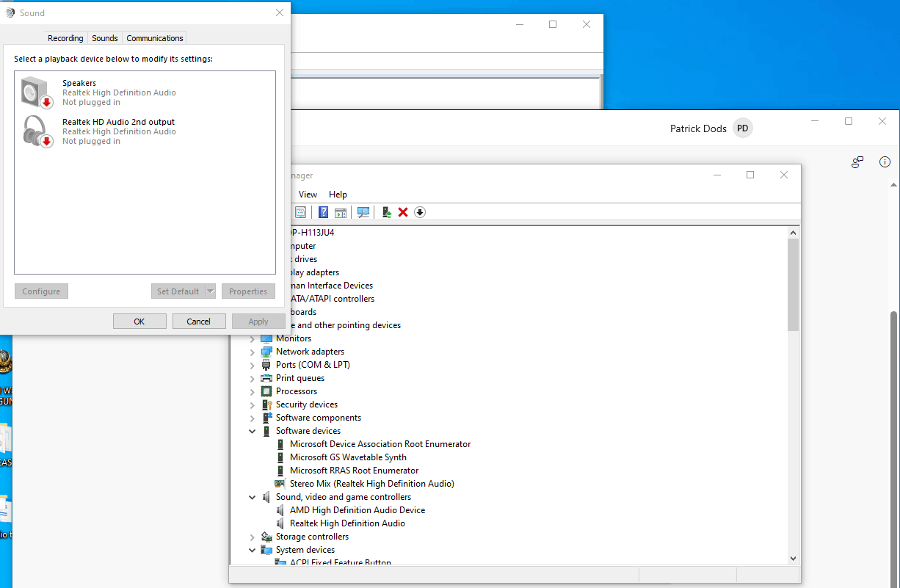The width and height of the screenshot is (900, 588).
Task: Click the Speakers device icon in Sound dialog
Action: coord(37,92)
